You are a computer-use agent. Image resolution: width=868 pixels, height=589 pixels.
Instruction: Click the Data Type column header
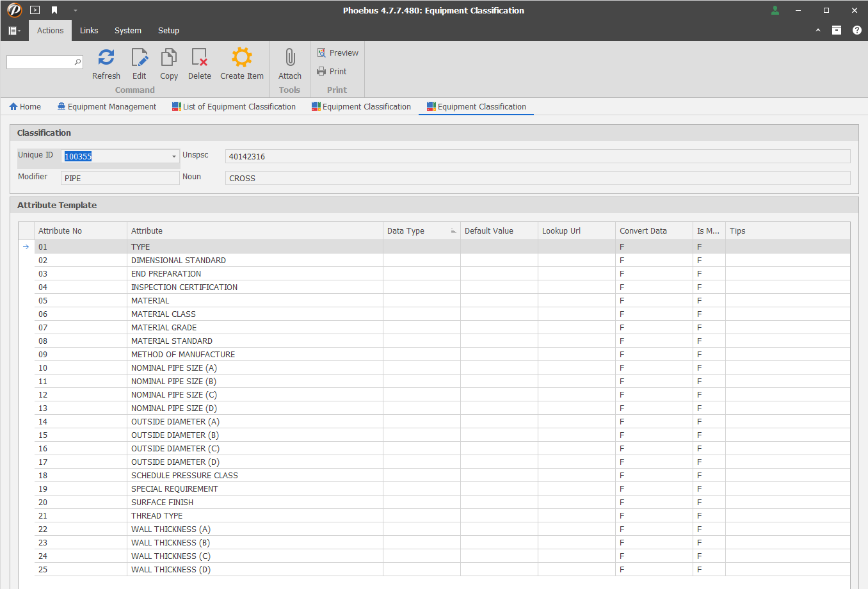pos(421,231)
